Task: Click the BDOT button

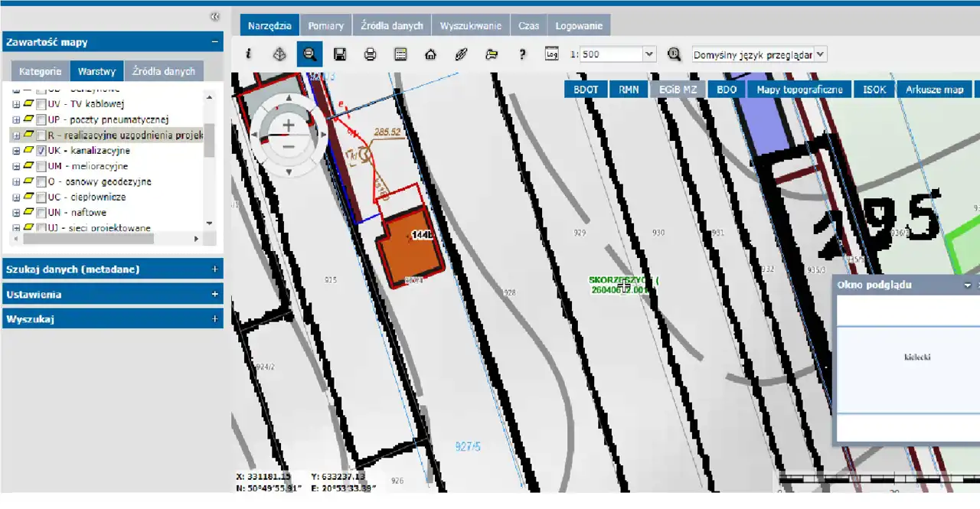Action: [x=586, y=90]
